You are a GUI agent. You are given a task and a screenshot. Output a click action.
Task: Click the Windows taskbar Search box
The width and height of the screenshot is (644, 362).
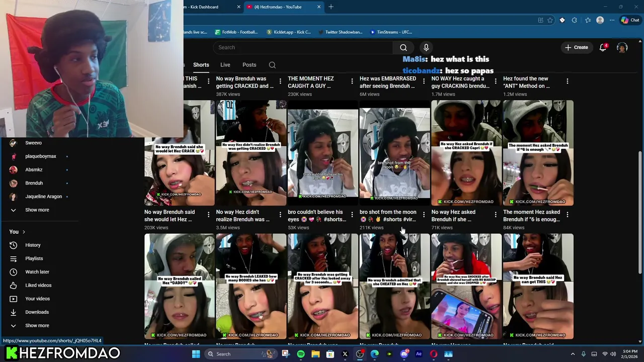click(x=240, y=354)
